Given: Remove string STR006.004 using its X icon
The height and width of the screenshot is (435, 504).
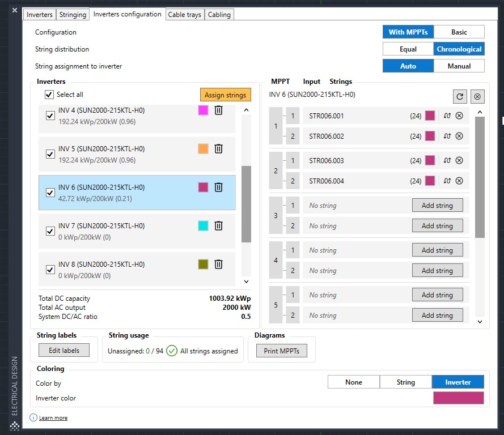Looking at the screenshot, I should pyautogui.click(x=459, y=181).
